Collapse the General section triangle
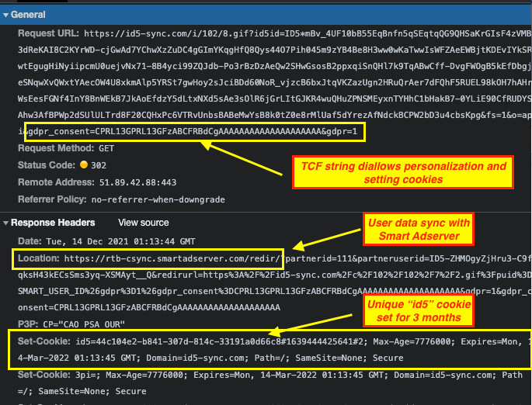 (5, 15)
